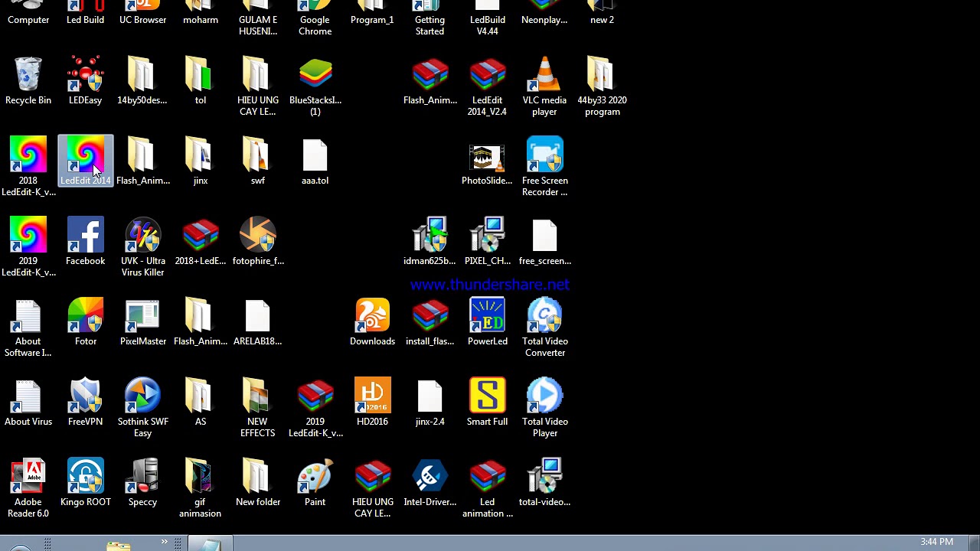Open the 14by50des... folder
This screenshot has height=551, width=980.
[142, 81]
